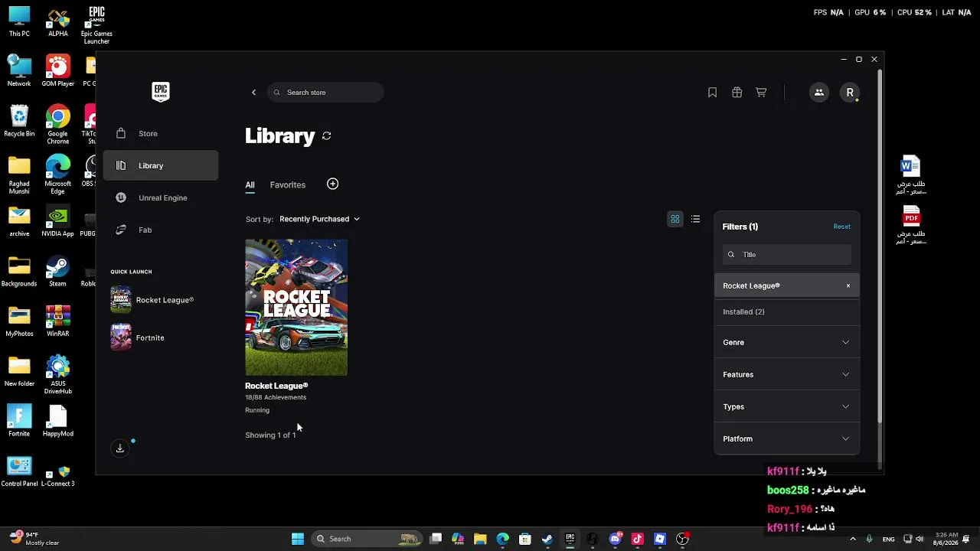Select NVIDIA App desktop icon
The image size is (980, 551).
[57, 222]
